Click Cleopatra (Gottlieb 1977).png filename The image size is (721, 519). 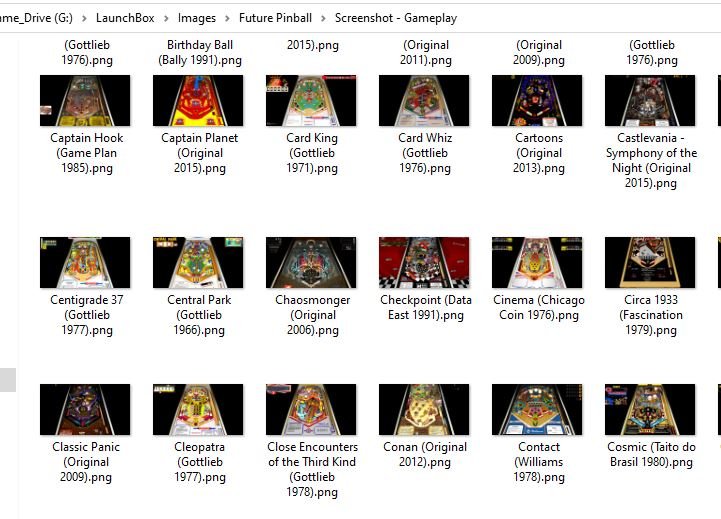pyautogui.click(x=200, y=462)
